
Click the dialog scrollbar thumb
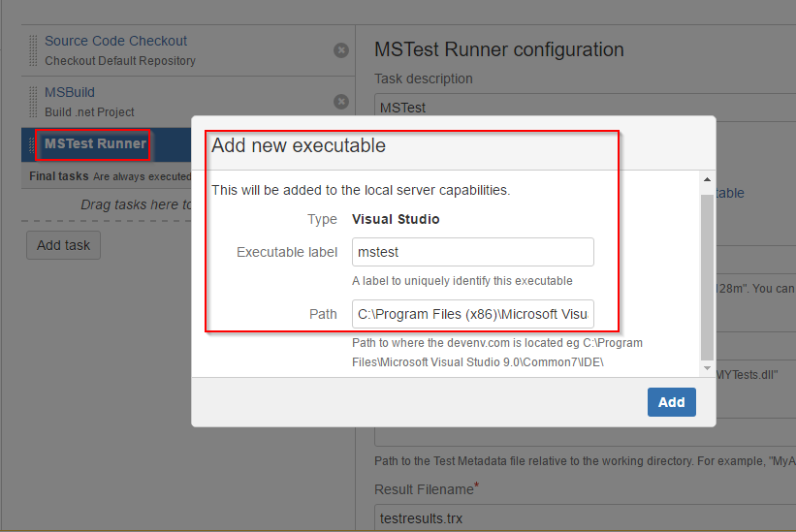(x=707, y=277)
